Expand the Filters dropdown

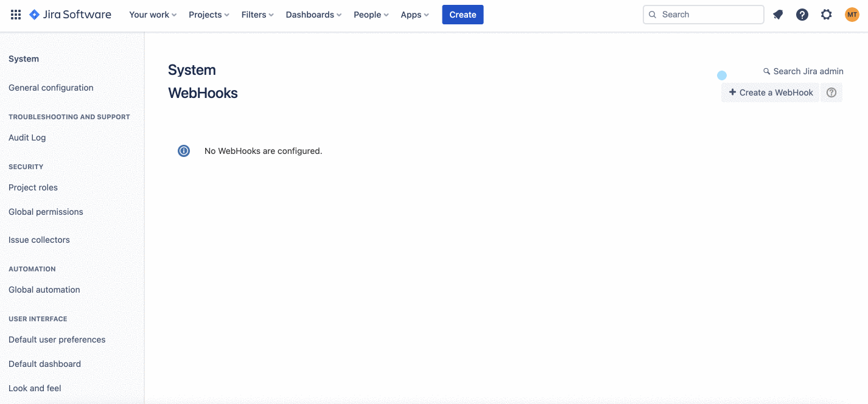(257, 15)
